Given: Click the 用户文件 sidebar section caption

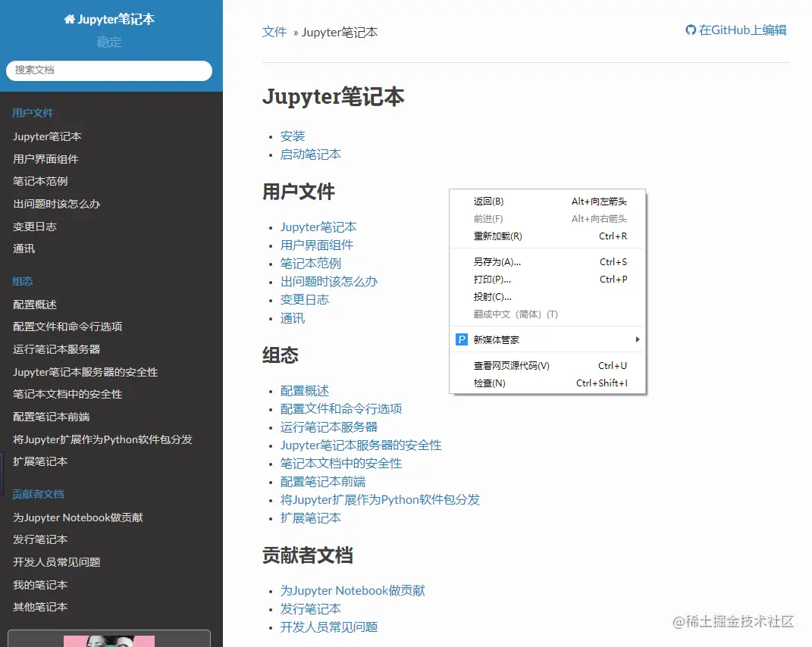Looking at the screenshot, I should (x=33, y=114).
